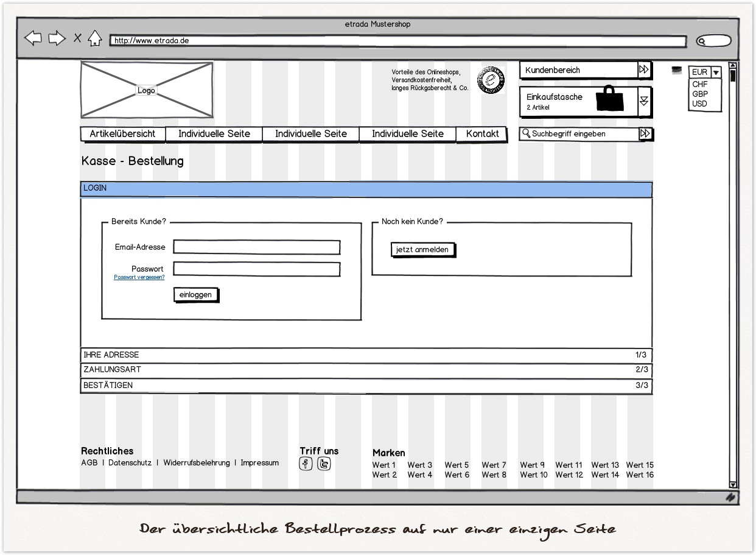Expand the Einkaufstasche chevron arrow
The image size is (756, 555).
(x=643, y=101)
